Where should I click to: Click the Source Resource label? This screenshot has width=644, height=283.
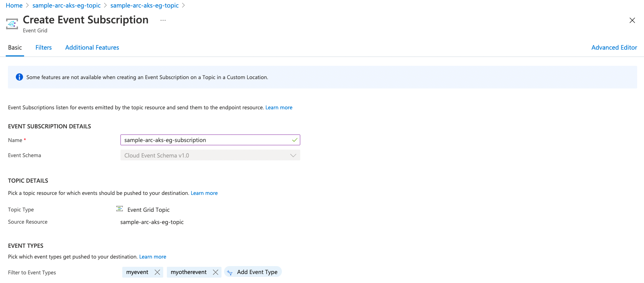(28, 222)
